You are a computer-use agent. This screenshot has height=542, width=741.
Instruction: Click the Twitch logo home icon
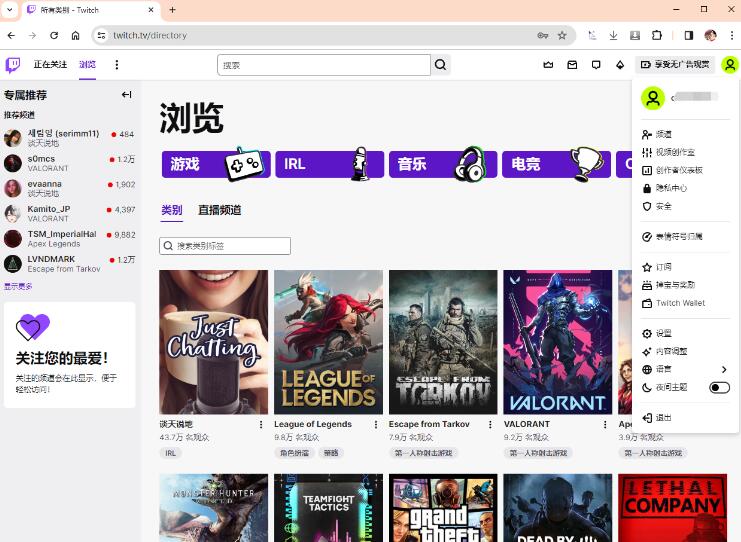[12, 65]
